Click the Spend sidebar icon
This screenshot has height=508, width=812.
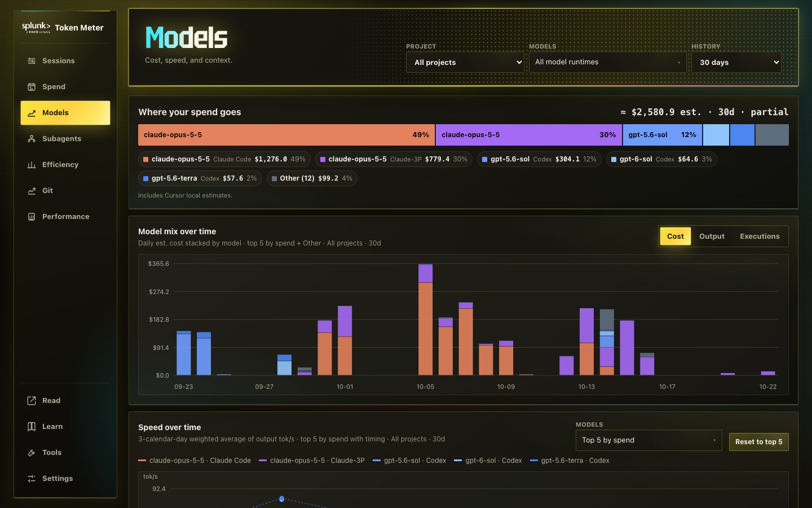tap(32, 87)
